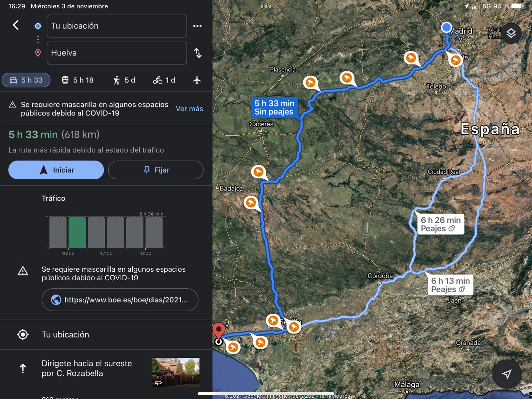Tap the speed camera icon near Badajoz
Viewport: 532px width, 399px height.
click(x=258, y=172)
